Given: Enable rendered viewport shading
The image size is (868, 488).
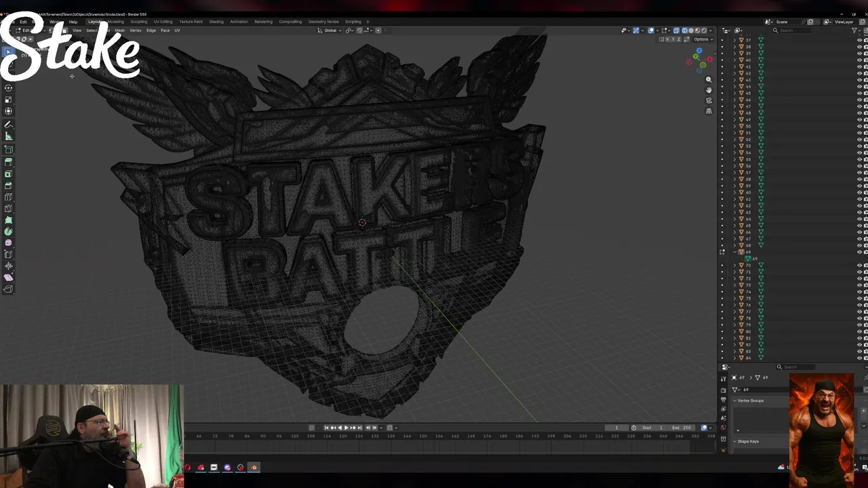Looking at the screenshot, I should [704, 30].
